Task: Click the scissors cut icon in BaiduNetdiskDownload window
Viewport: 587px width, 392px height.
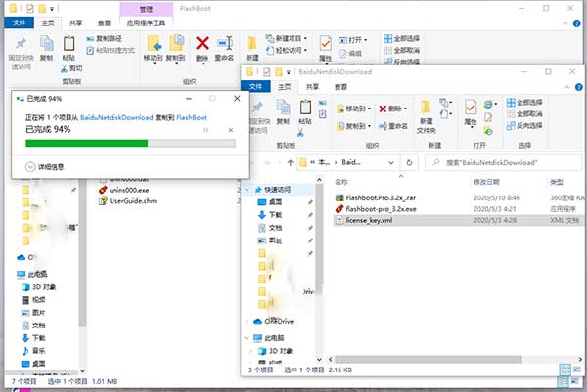Action: [x=300, y=132]
